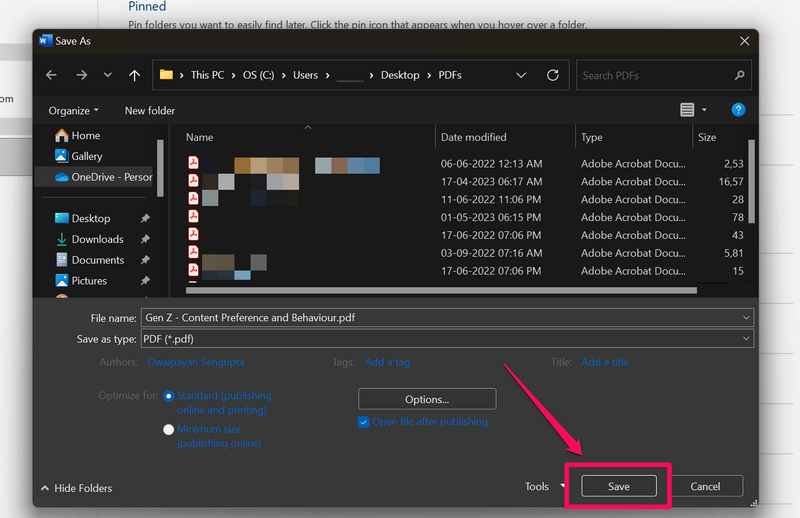
Task: Open the Help question mark icon
Action: [x=738, y=110]
